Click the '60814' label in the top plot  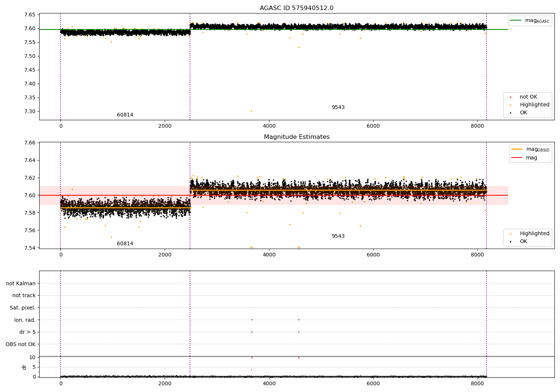pyautogui.click(x=125, y=115)
